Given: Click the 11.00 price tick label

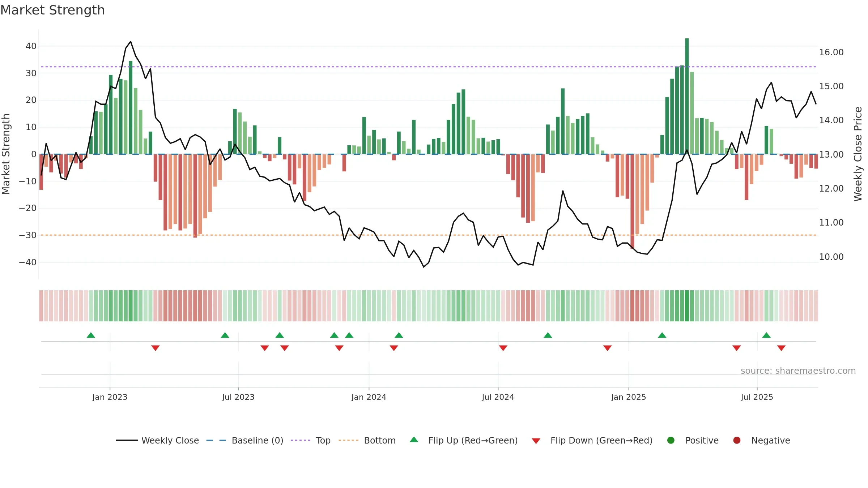Looking at the screenshot, I should point(831,223).
